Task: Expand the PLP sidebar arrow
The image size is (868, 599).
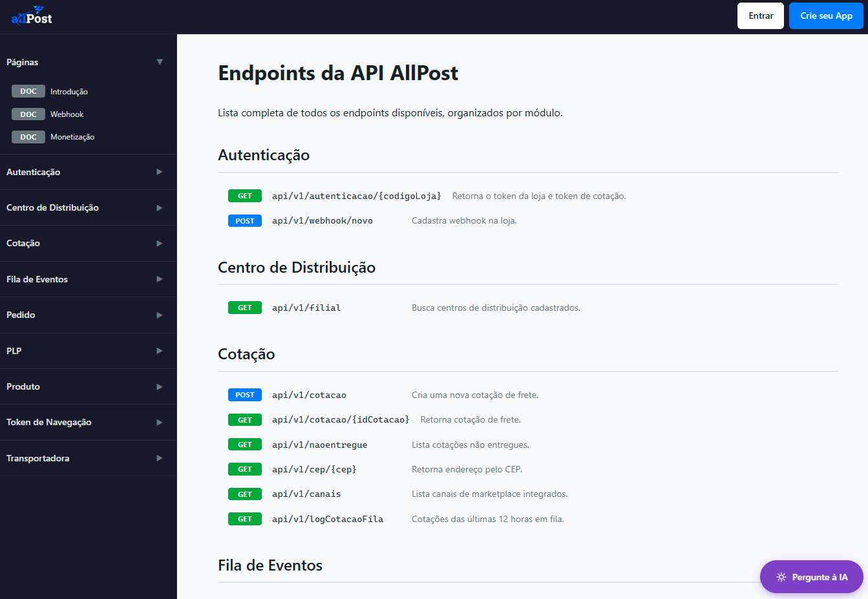Action: click(x=160, y=351)
